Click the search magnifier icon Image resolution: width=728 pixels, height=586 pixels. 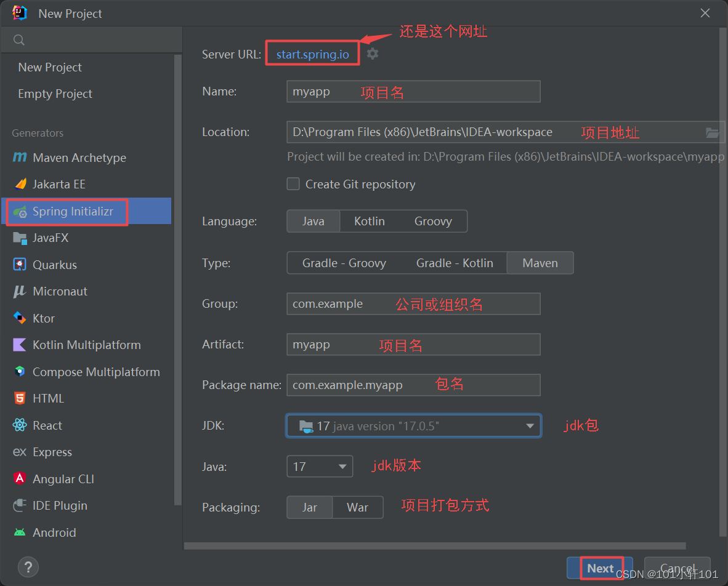[x=19, y=40]
